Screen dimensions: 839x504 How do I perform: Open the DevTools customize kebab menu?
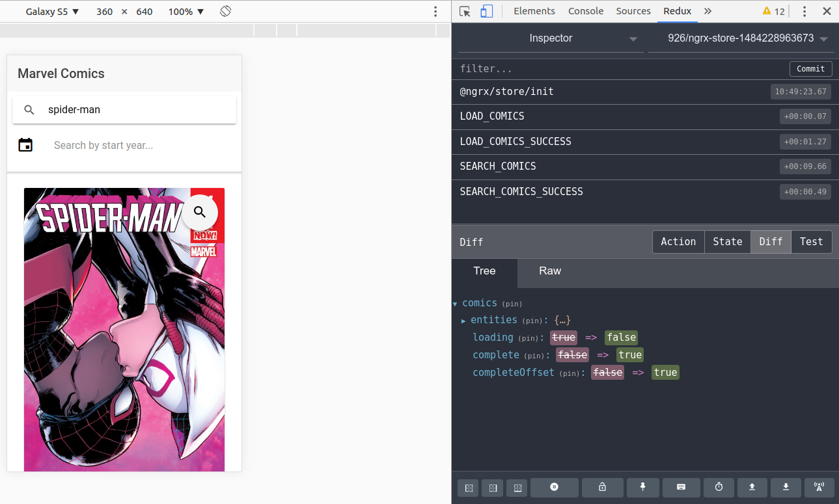click(805, 11)
